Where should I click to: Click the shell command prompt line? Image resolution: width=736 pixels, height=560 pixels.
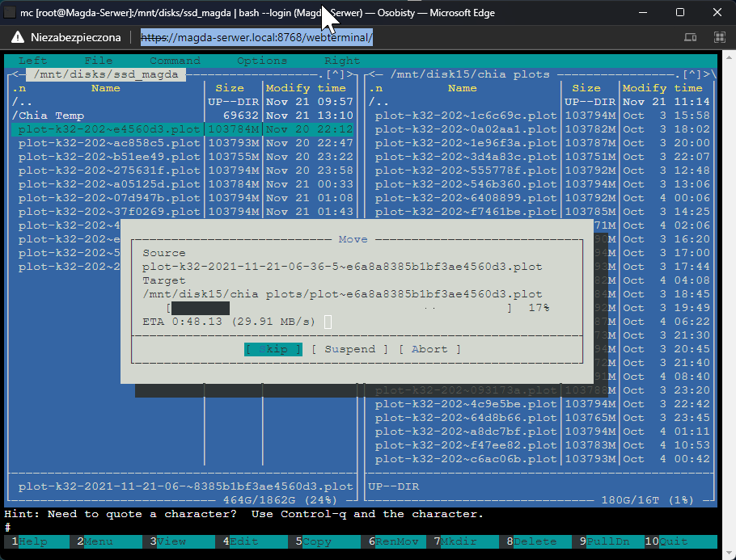click(x=361, y=528)
